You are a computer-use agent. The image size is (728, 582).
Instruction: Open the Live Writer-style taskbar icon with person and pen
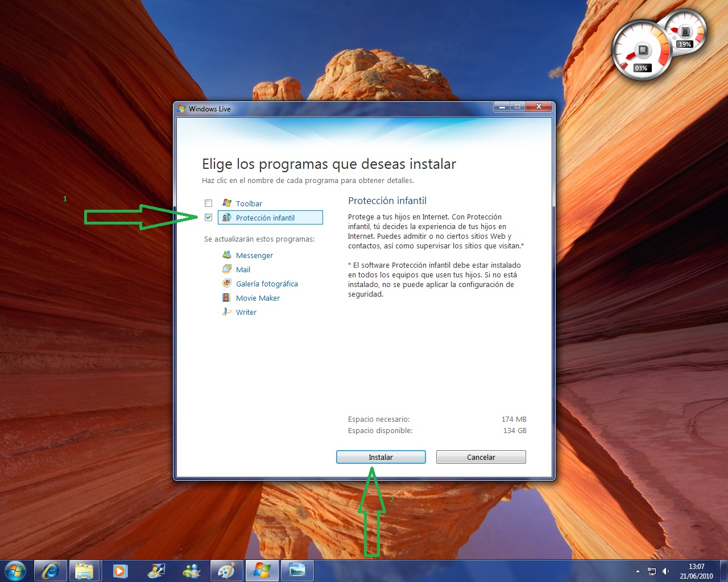tap(156, 570)
